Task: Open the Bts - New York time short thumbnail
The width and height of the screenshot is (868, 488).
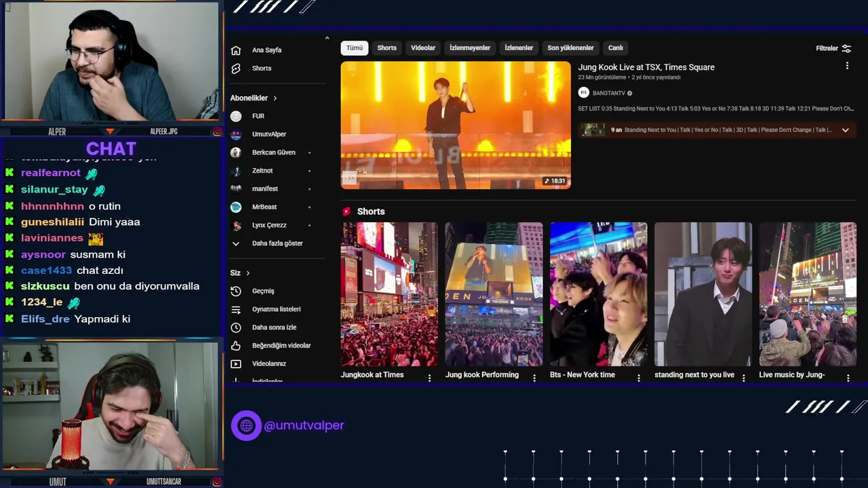Action: [x=599, y=294]
